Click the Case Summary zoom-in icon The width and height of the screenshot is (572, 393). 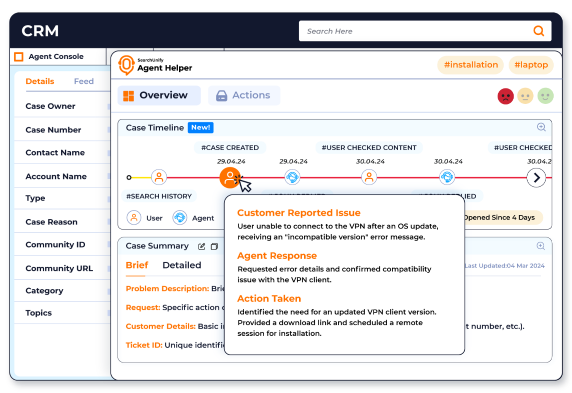[541, 246]
